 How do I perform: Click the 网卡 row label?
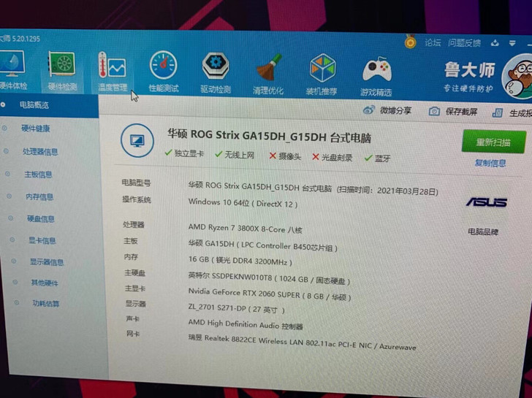click(133, 334)
